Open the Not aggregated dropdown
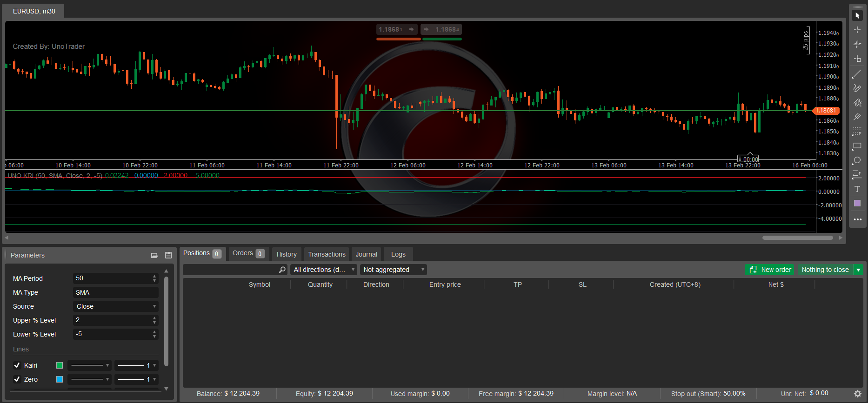The image size is (868, 403). tap(393, 270)
